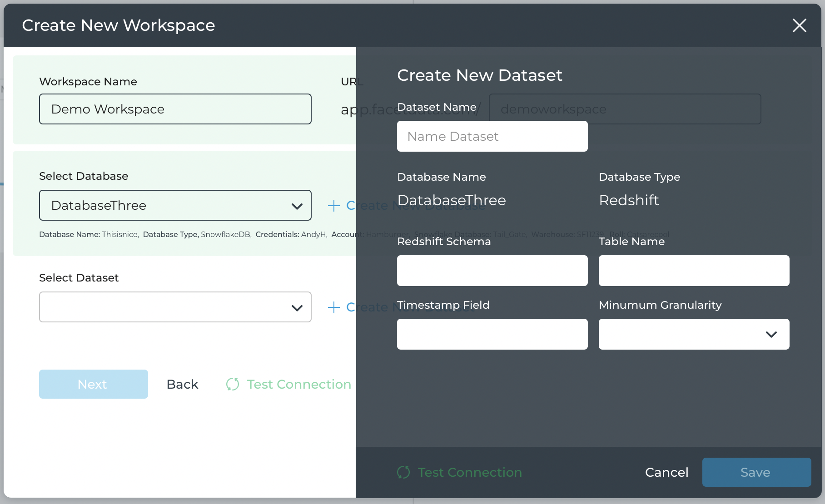The height and width of the screenshot is (504, 825).
Task: Click the plus icon beside Select Dataset
Action: [334, 307]
